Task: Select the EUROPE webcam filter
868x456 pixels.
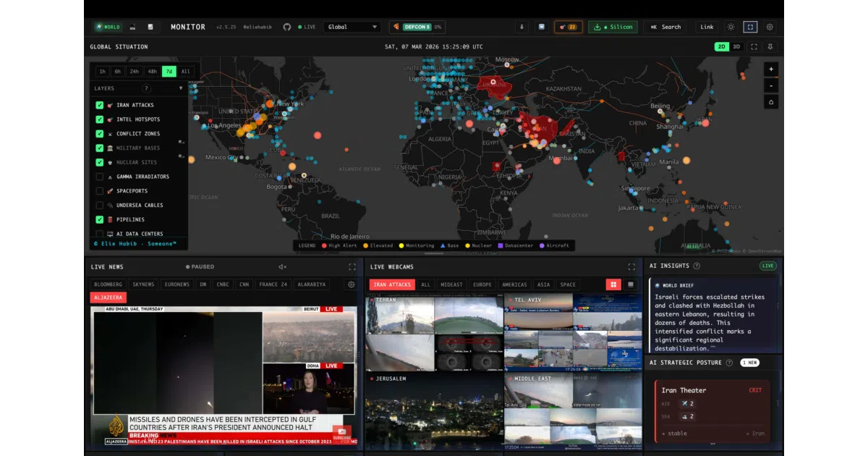Action: 482,284
